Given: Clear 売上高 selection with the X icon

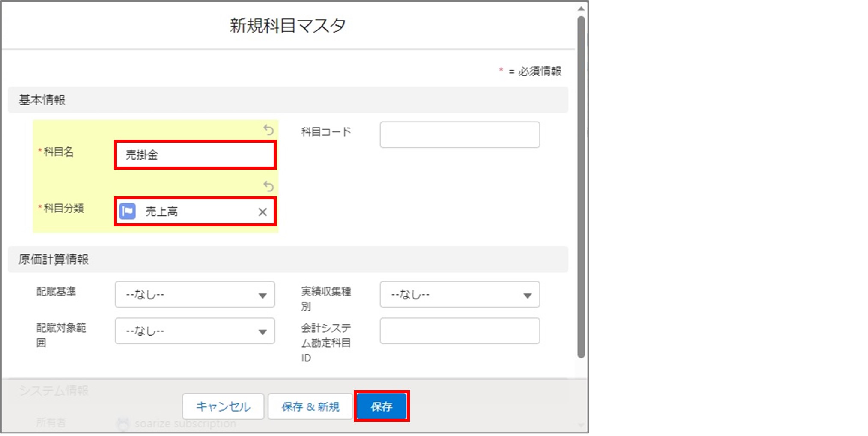Looking at the screenshot, I should pyautogui.click(x=262, y=212).
